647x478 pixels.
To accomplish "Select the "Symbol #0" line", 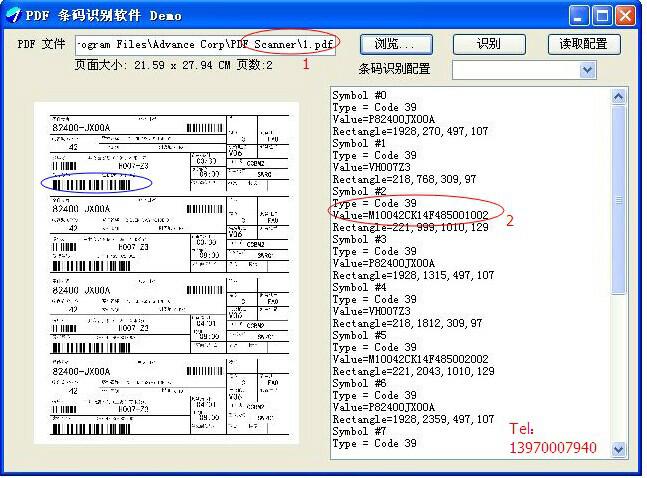I will pos(359,95).
